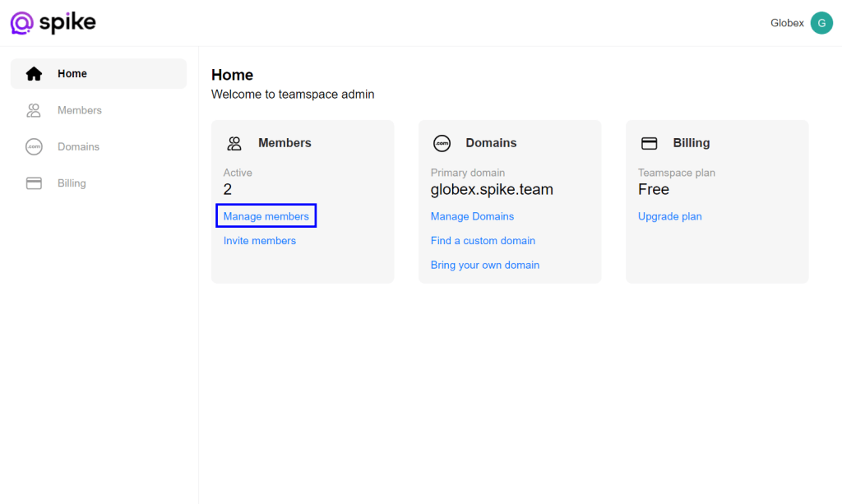Open the green G account avatar
Screen dimensions: 842x504
click(x=821, y=22)
